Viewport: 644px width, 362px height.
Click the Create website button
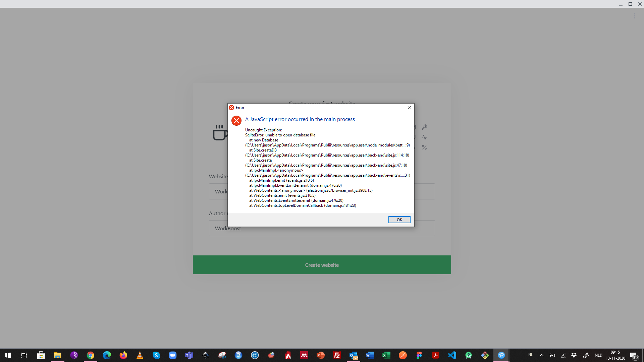click(x=322, y=265)
